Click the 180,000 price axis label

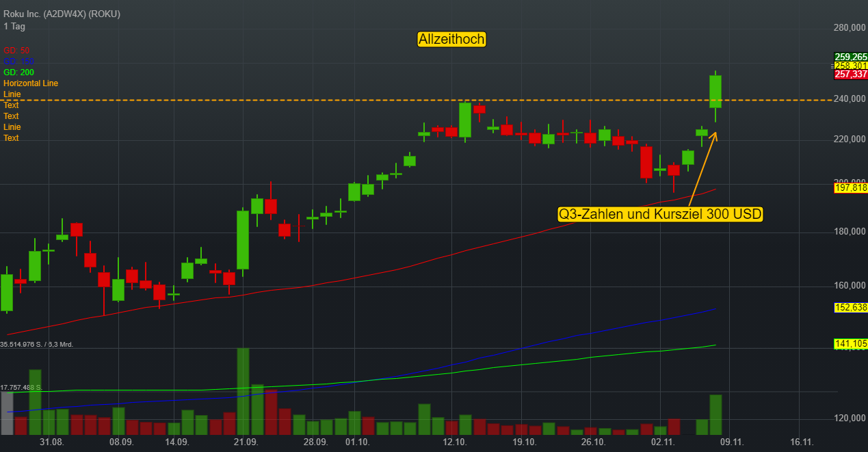point(851,232)
